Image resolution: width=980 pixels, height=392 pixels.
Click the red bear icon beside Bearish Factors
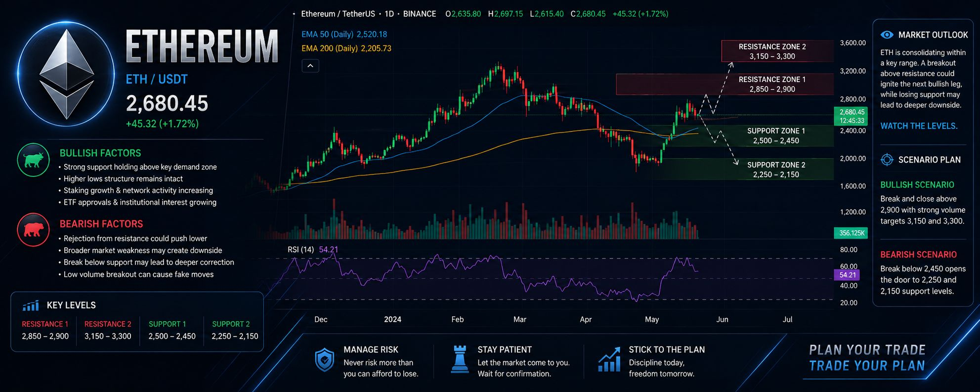(34, 230)
